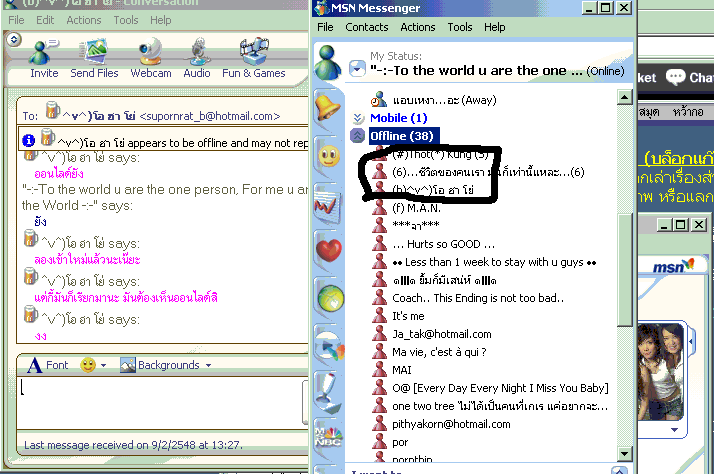Click the photo thumbnail of two women
Viewport: 714px width, 474px height.
tap(661, 372)
